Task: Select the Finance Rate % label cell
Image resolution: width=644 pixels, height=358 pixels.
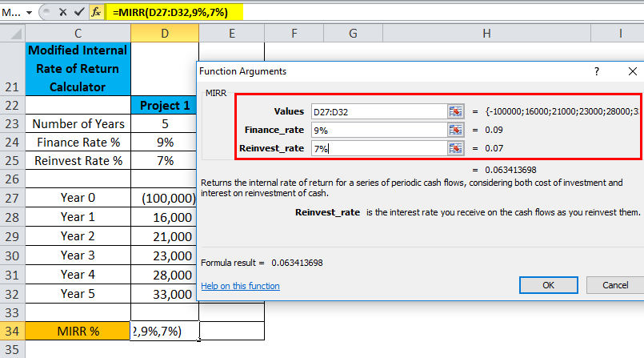Action: (x=78, y=143)
